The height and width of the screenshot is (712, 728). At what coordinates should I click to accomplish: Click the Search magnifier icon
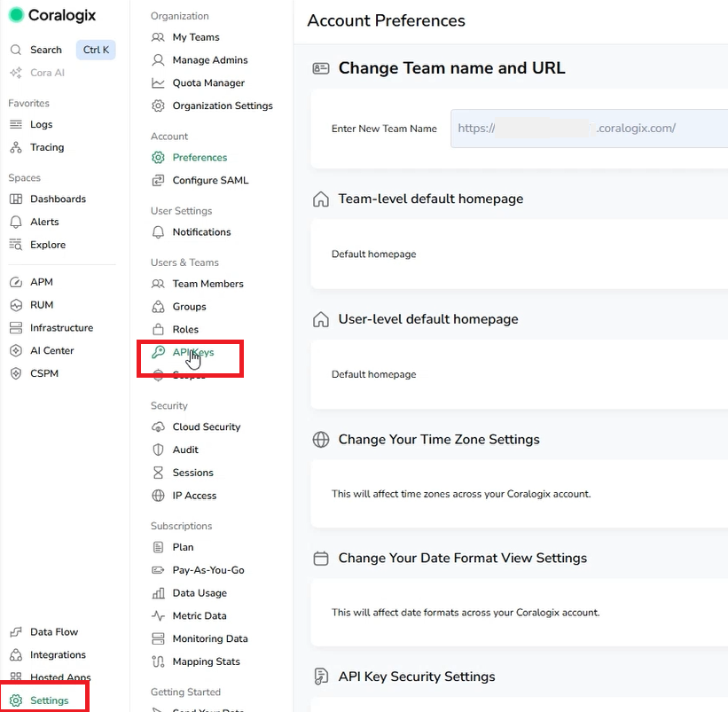(x=16, y=50)
